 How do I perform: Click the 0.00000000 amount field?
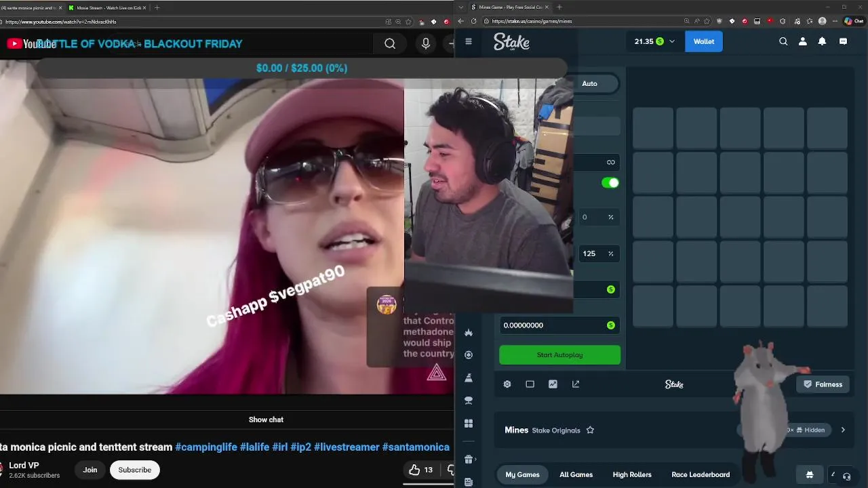coord(559,325)
